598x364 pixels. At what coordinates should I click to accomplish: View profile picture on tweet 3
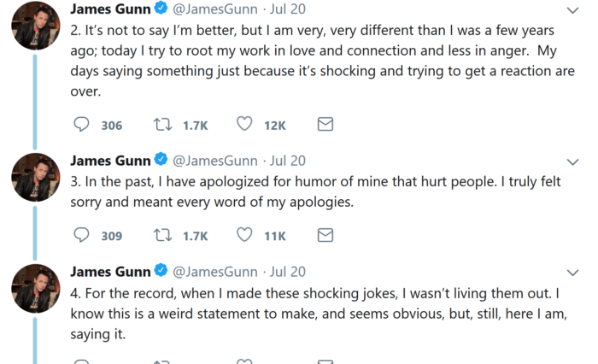point(36,178)
